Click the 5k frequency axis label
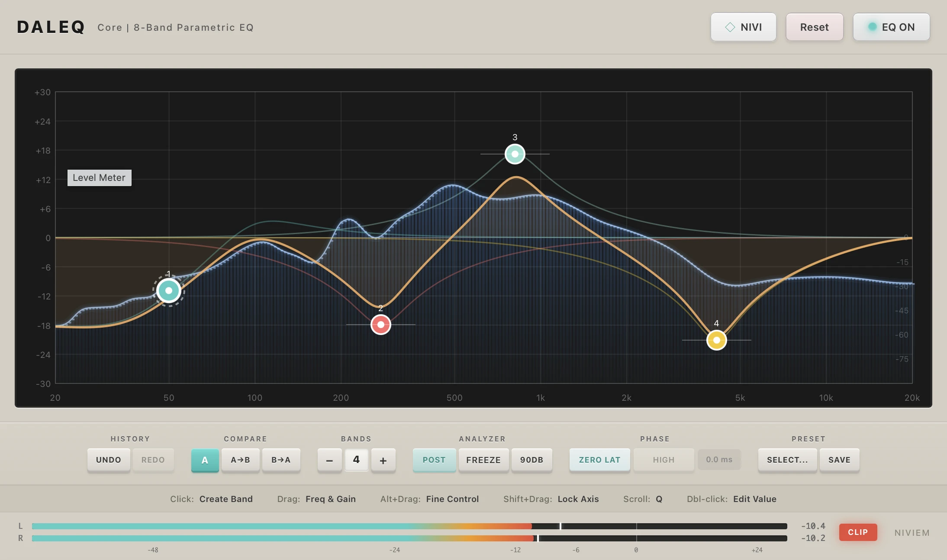The width and height of the screenshot is (947, 560). click(x=740, y=398)
